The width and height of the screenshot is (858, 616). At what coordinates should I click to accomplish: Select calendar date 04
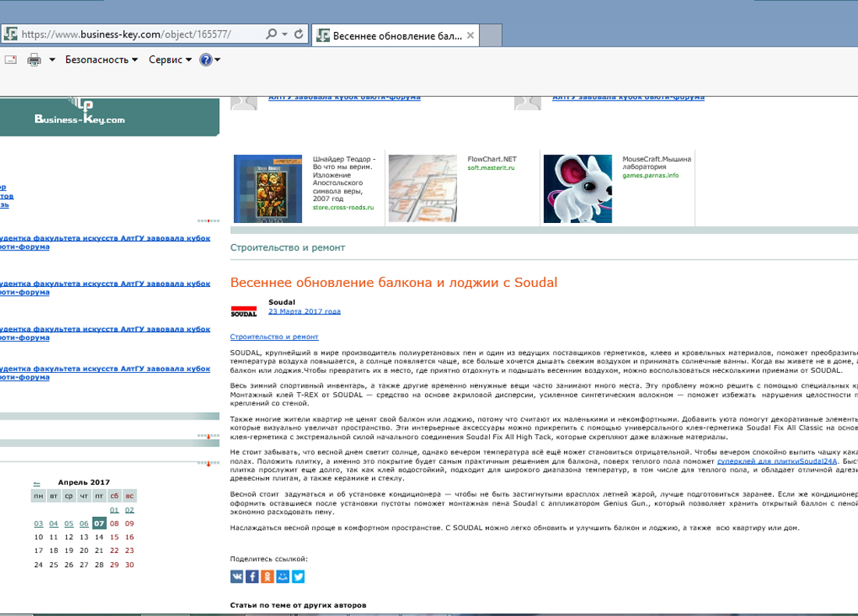click(54, 523)
